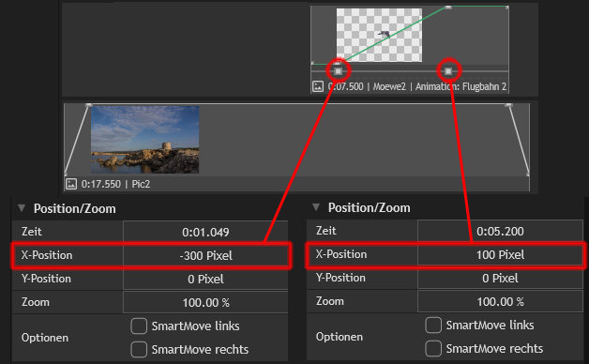Click 'Optionen' label in left panel

45,338
